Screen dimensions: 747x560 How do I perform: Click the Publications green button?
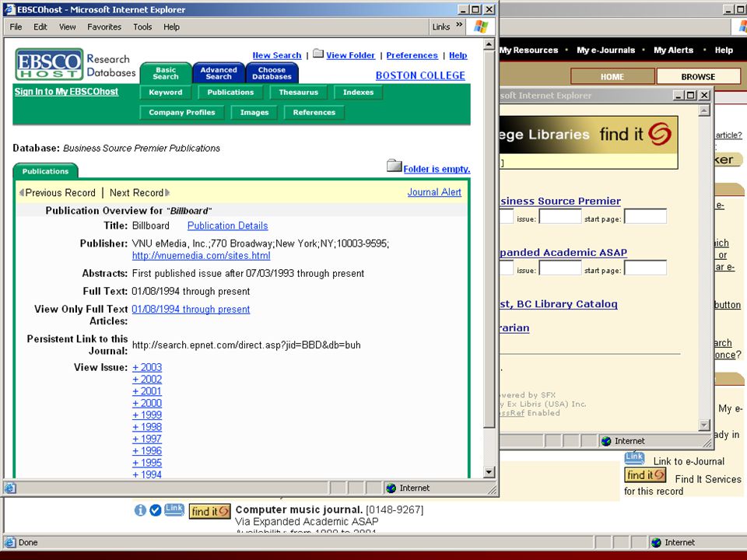pos(230,93)
